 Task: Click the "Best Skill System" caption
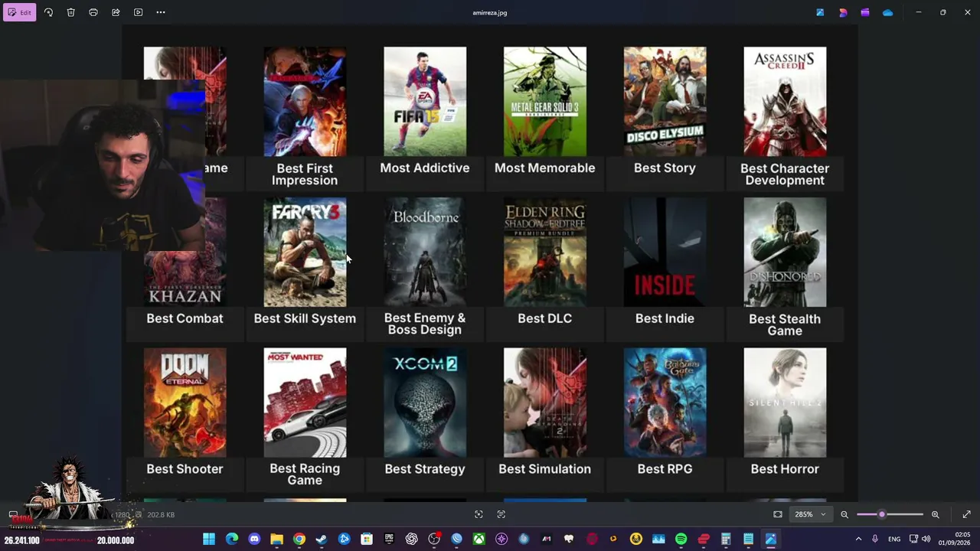pyautogui.click(x=305, y=318)
